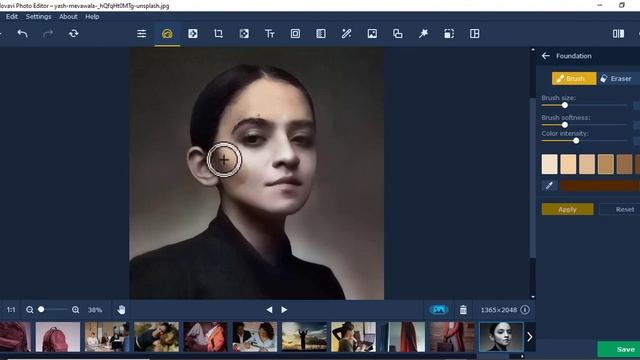Open the Help menu
Image resolution: width=640 pixels, height=360 pixels.
[x=92, y=17]
